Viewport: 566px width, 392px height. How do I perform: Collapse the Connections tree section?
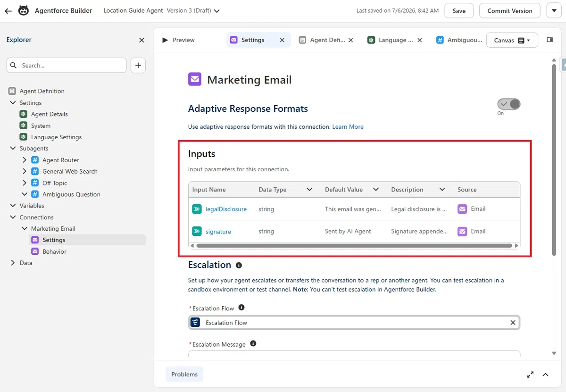[x=13, y=217]
